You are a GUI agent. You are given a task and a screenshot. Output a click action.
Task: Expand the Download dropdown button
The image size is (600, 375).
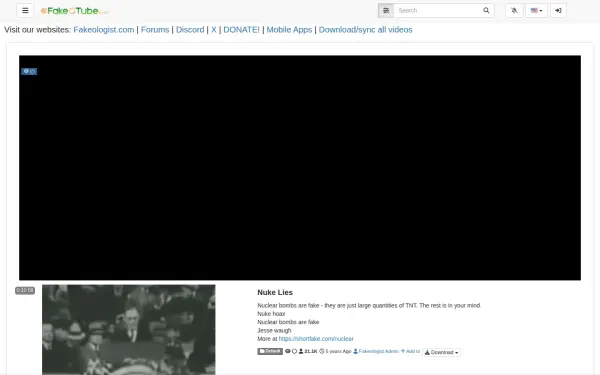442,352
